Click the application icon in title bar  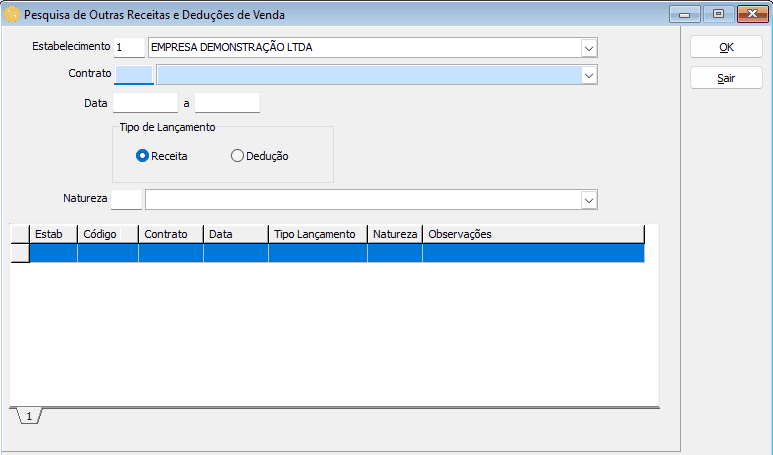click(x=12, y=14)
